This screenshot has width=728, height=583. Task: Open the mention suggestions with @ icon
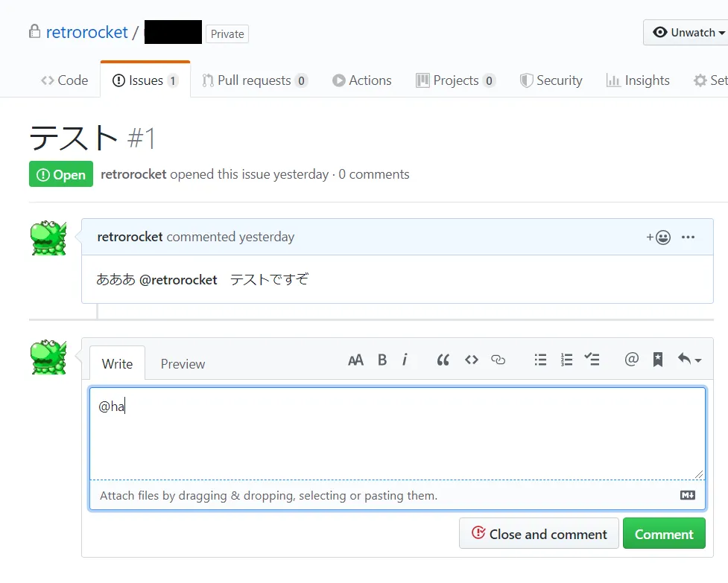click(x=631, y=360)
